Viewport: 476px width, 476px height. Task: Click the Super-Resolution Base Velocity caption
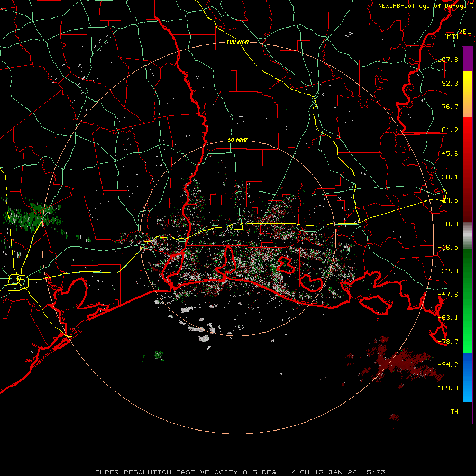pos(241,472)
